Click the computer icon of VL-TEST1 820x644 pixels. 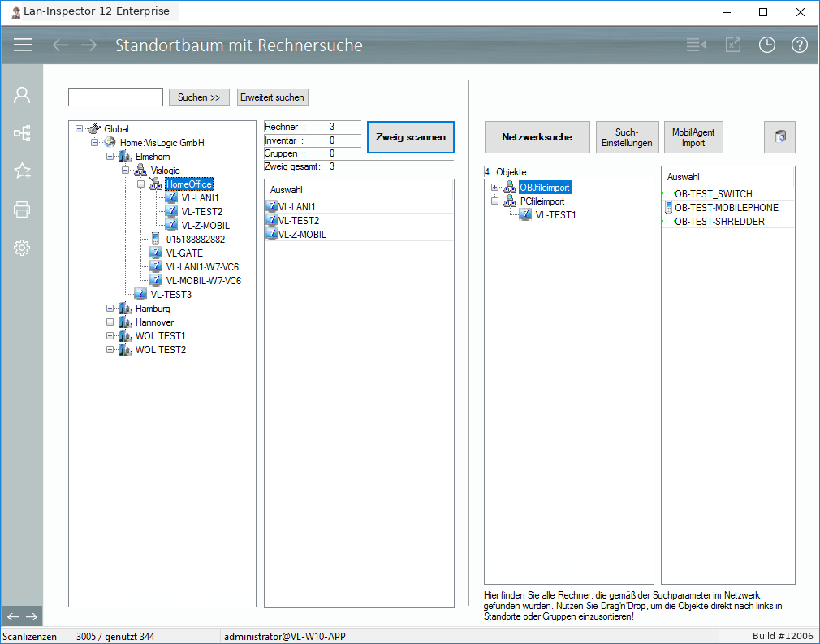click(525, 214)
